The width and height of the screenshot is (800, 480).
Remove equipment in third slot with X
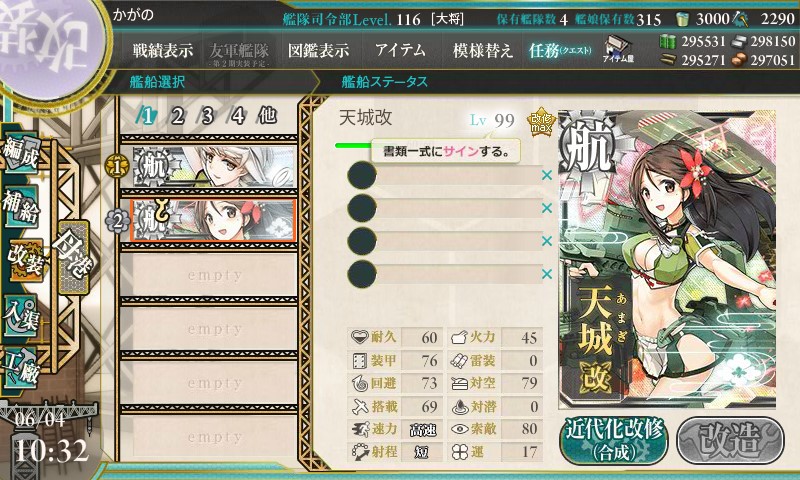point(547,241)
